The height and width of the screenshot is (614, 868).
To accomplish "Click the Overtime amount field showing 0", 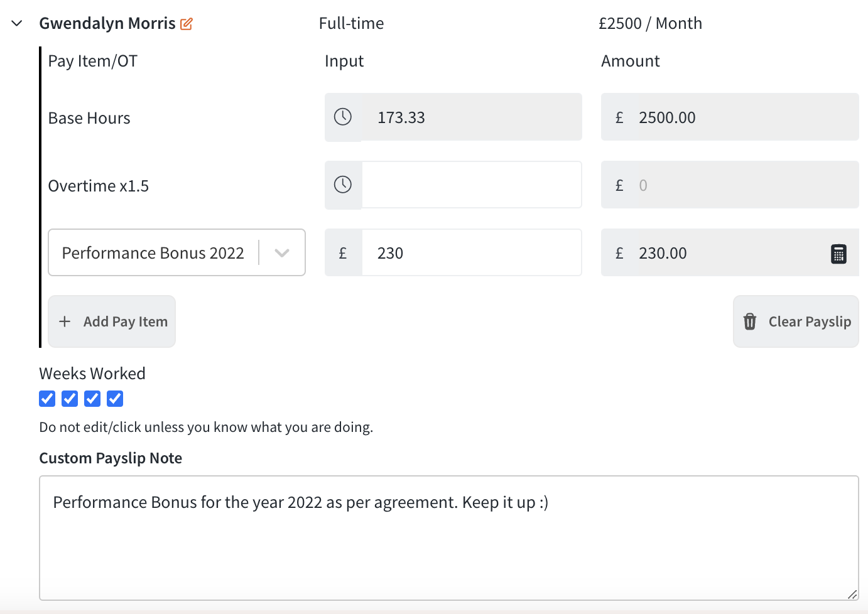I will pos(730,185).
